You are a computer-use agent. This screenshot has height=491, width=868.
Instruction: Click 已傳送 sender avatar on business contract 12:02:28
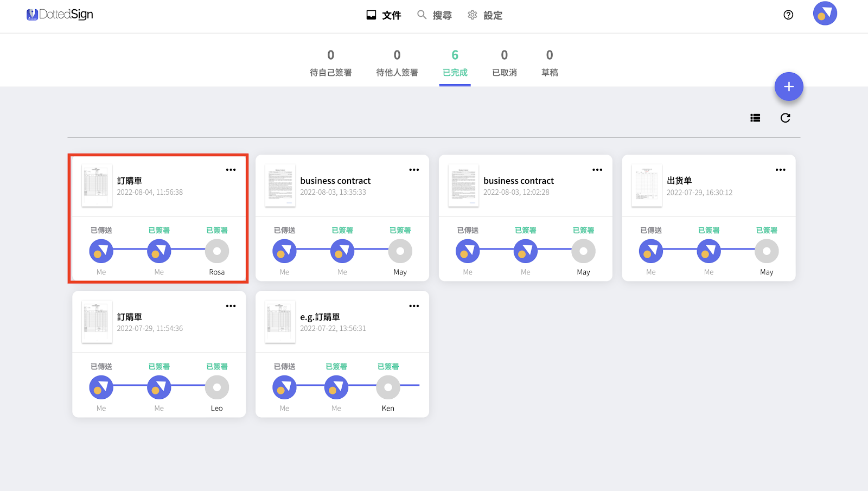coord(468,251)
